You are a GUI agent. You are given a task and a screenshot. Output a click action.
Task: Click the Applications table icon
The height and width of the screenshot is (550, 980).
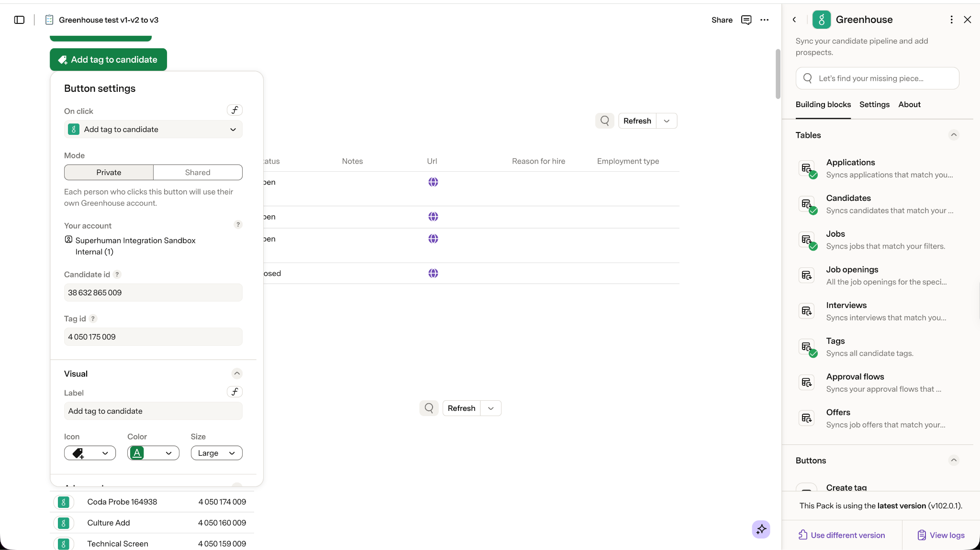point(807,168)
